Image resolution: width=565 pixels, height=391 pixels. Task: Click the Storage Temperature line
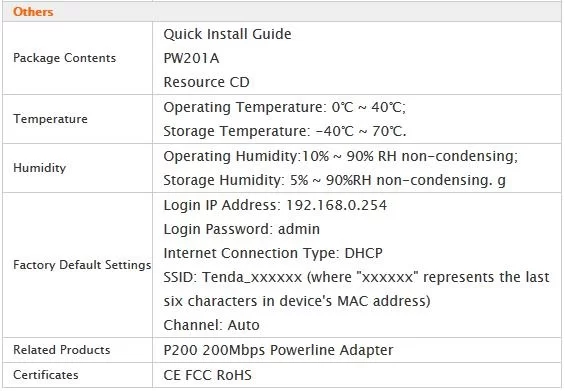pyautogui.click(x=285, y=131)
